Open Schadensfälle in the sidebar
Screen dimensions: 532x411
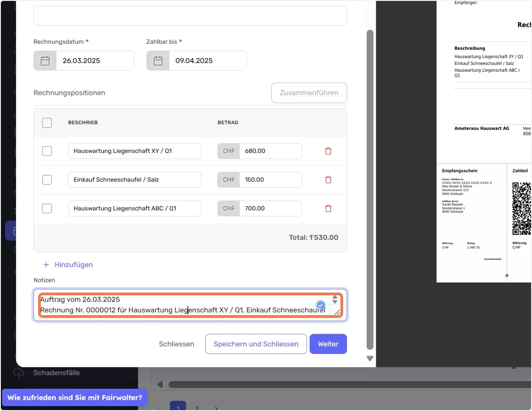click(x=56, y=373)
